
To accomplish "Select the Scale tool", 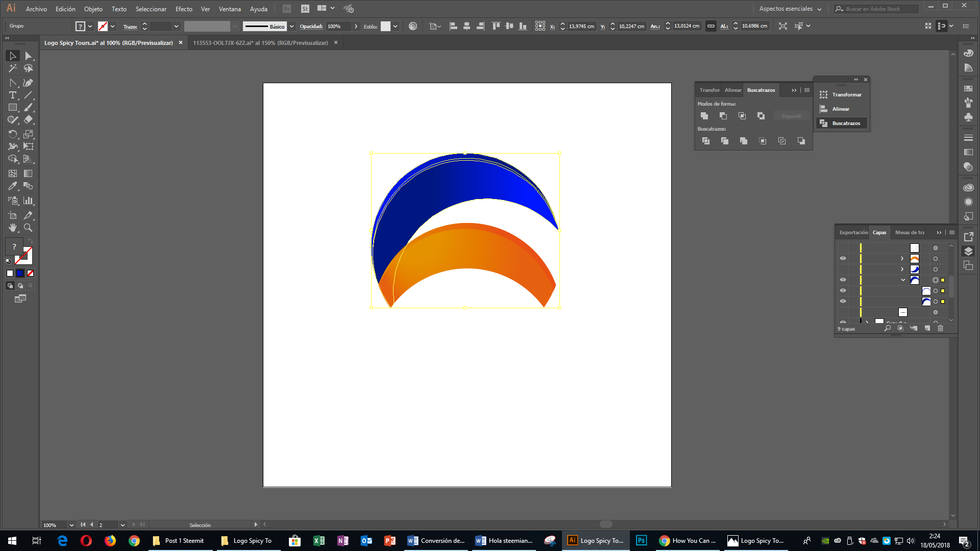I will click(x=29, y=134).
